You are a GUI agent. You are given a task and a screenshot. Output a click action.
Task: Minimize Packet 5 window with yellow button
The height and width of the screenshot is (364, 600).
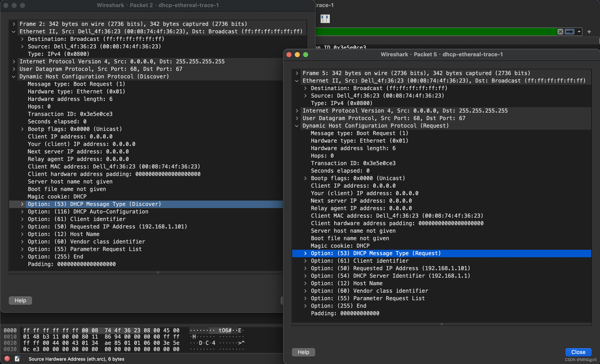(x=297, y=55)
